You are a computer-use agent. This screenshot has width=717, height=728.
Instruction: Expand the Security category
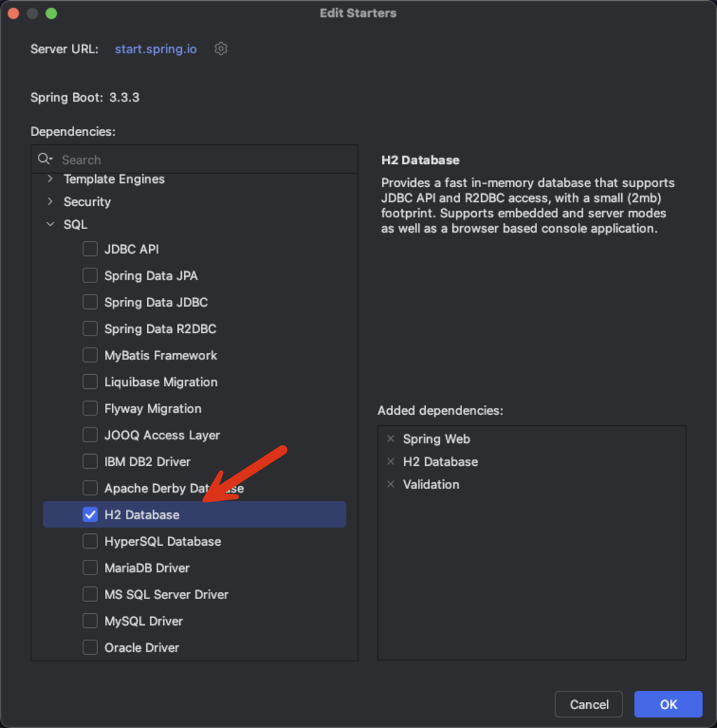click(50, 202)
